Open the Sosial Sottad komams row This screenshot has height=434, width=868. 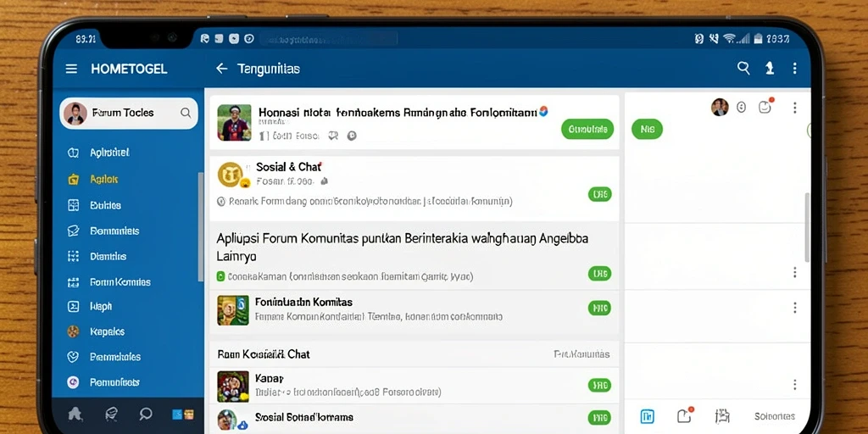(414, 419)
